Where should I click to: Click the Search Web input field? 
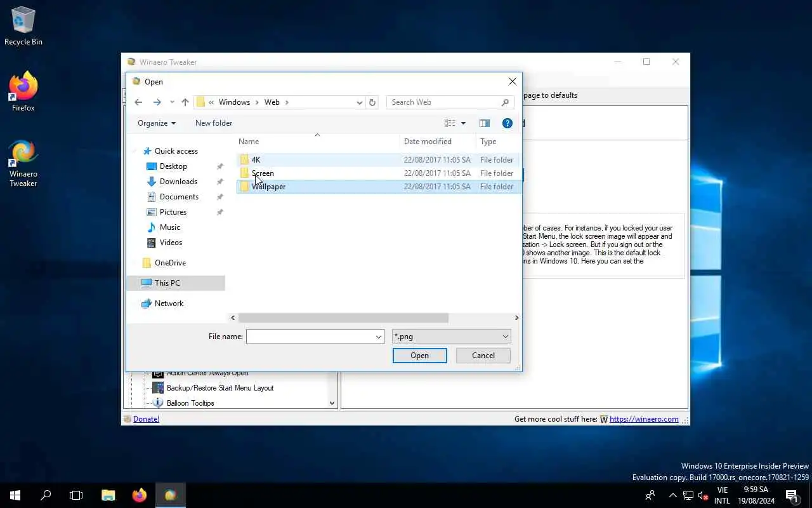[x=450, y=102]
